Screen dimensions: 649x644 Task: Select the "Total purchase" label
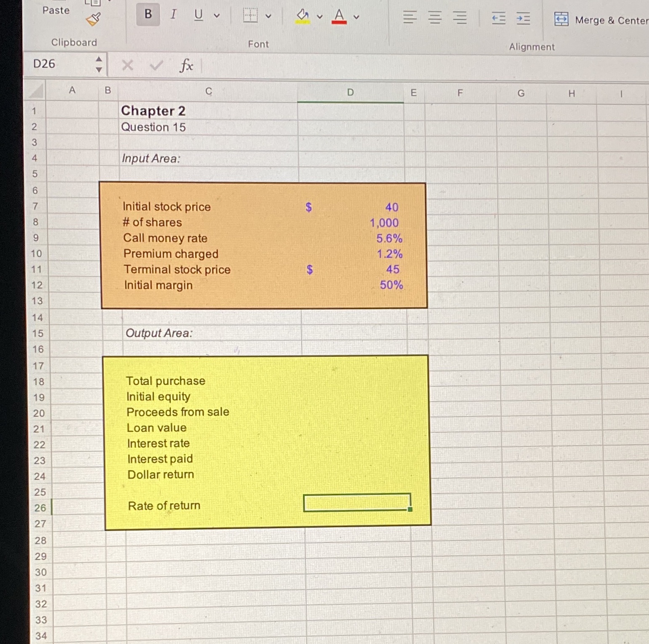[166, 381]
